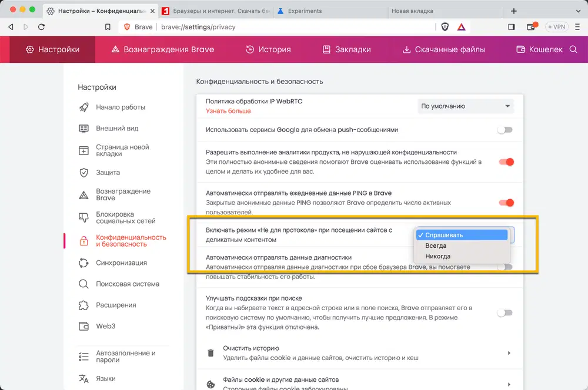The width and height of the screenshot is (588, 390).
Task: Open the browser hamburger menu
Action: (x=577, y=27)
